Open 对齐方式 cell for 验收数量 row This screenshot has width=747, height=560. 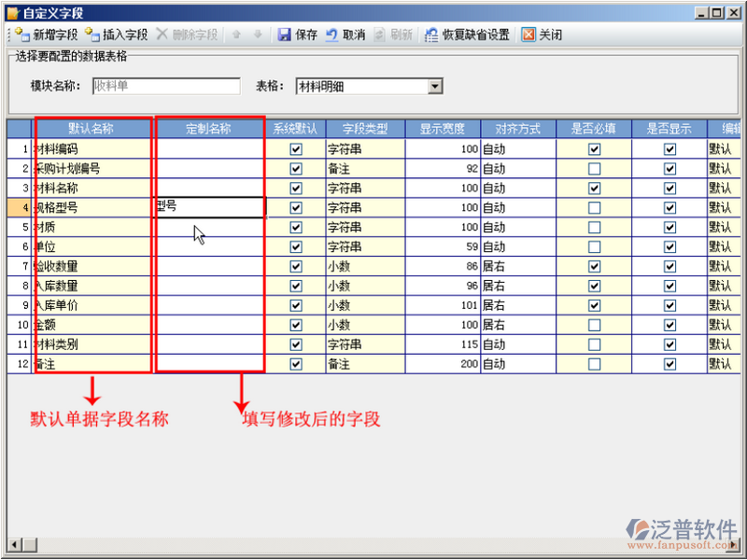point(518,267)
